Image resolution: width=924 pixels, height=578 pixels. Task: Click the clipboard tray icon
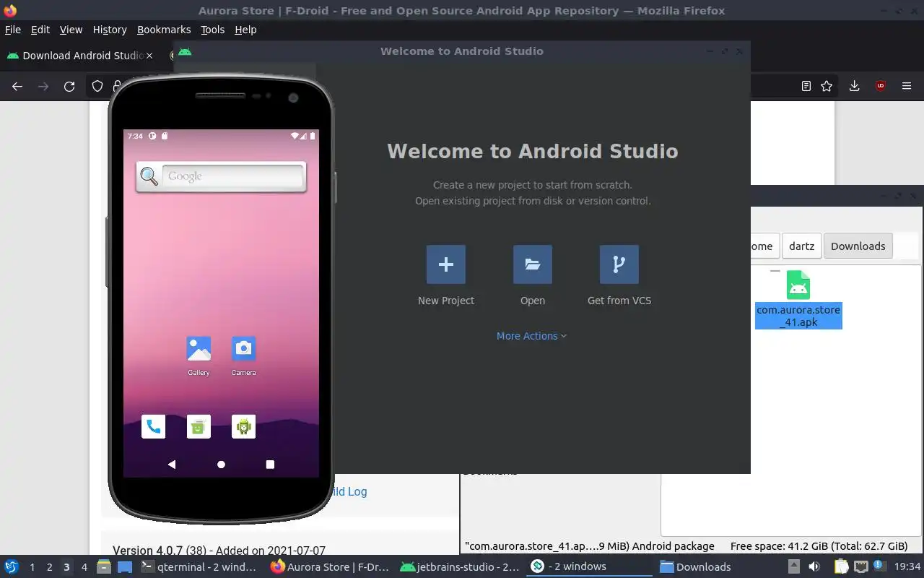(841, 566)
